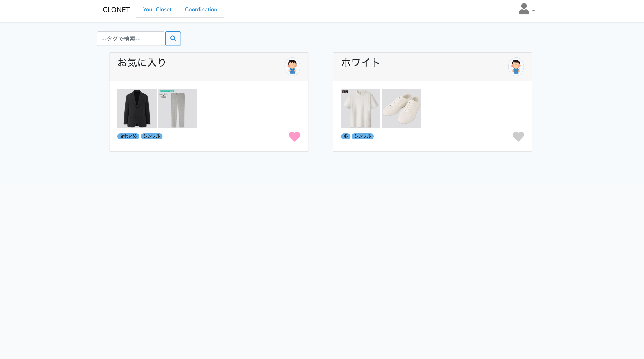The image size is (644, 359).
Task: Click the search magnifier icon
Action: click(x=173, y=38)
